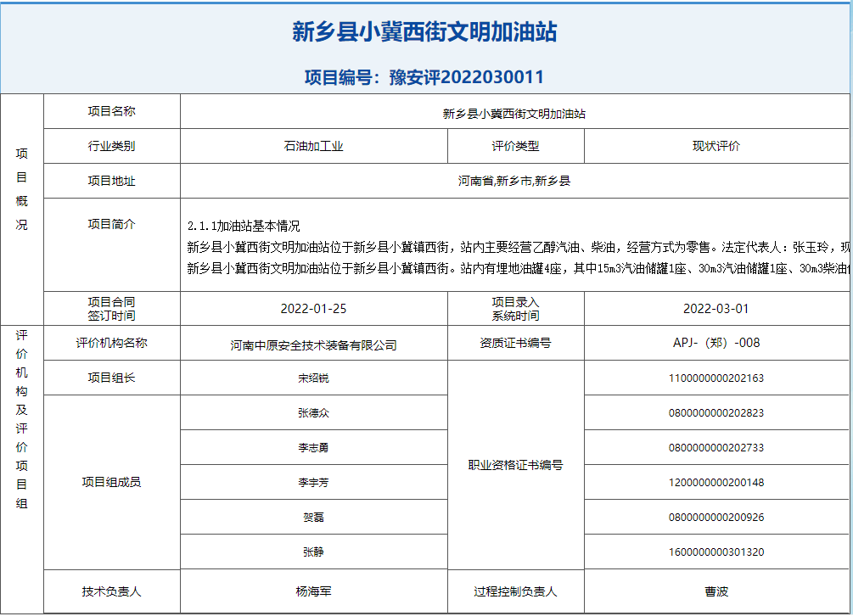Select the 项目地址 label cell
This screenshot has height=616, width=853.
click(111, 181)
